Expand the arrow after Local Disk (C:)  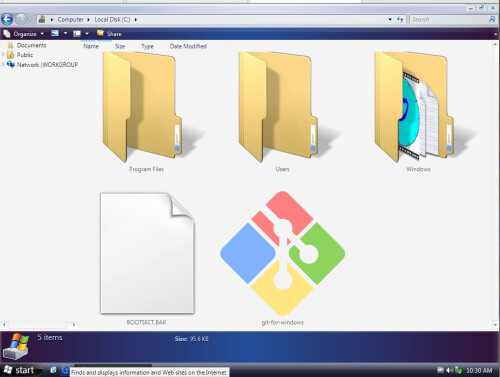(136, 20)
